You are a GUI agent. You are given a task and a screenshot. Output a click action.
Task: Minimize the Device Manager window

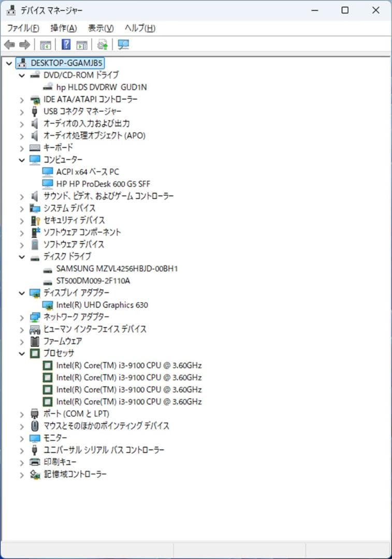pos(315,10)
